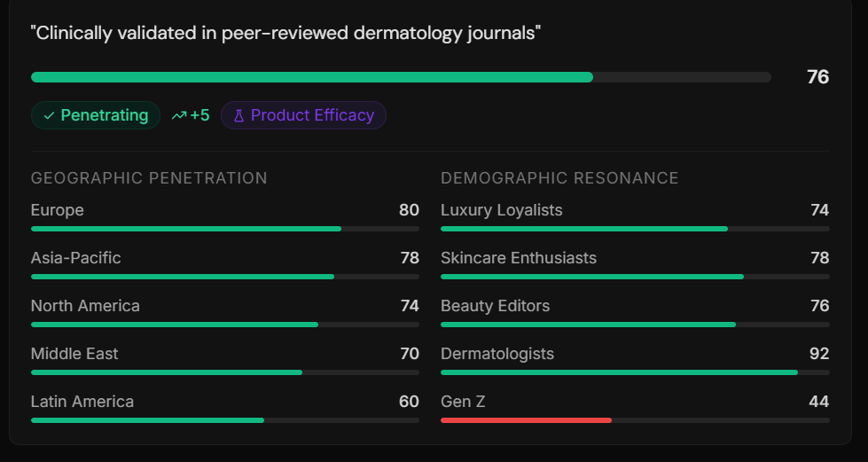This screenshot has height=462, width=868.
Task: Click the Middle East score 70
Action: point(409,354)
